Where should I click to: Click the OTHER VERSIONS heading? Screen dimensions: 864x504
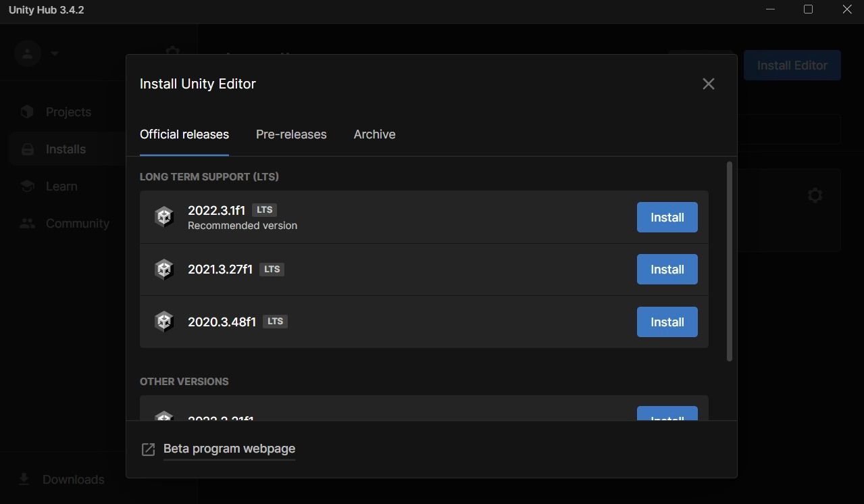[x=184, y=382]
